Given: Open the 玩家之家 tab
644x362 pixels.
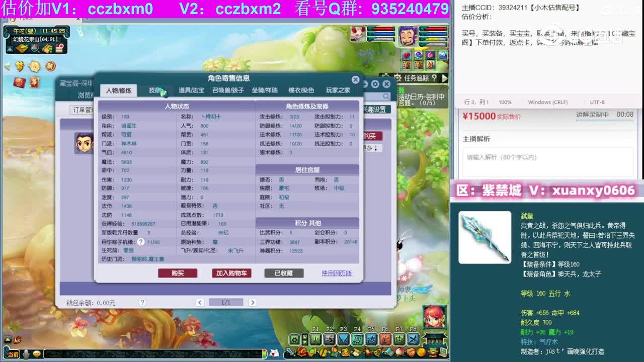Looking at the screenshot, I should [x=338, y=90].
